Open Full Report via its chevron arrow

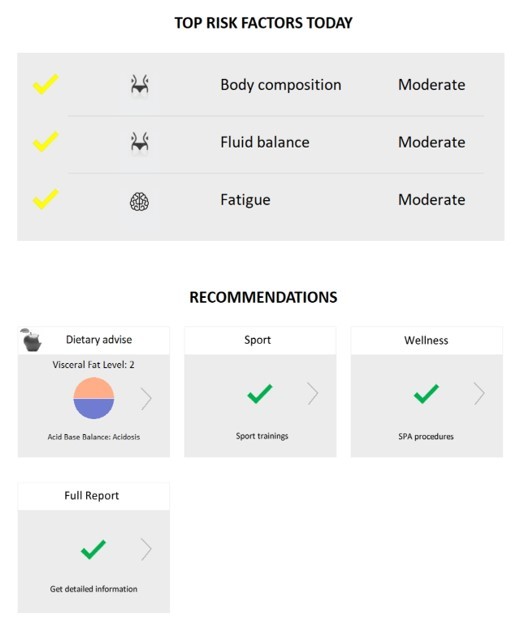pyautogui.click(x=146, y=549)
